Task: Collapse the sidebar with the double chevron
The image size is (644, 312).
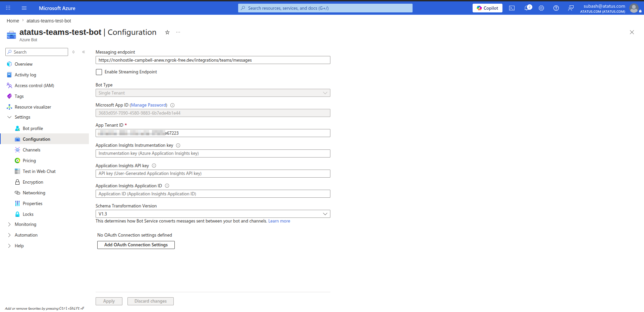Action: pos(84,52)
